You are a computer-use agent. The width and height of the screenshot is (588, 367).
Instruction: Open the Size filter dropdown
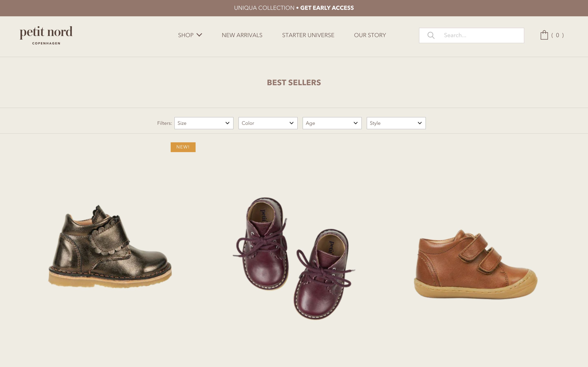pos(204,123)
